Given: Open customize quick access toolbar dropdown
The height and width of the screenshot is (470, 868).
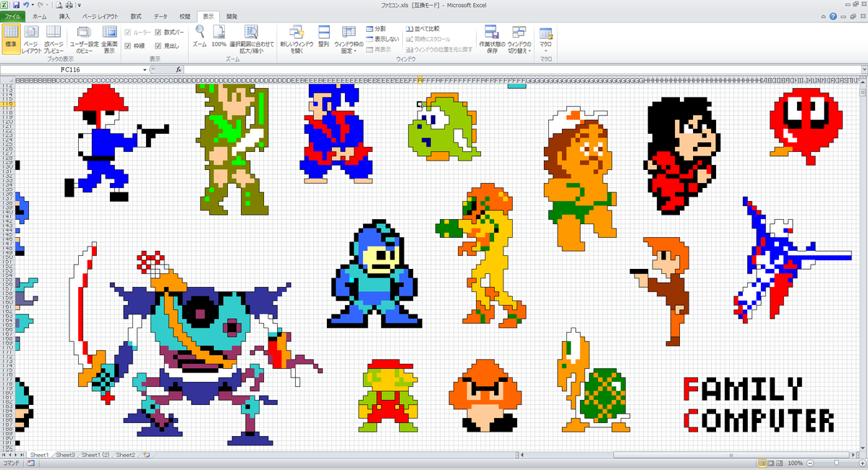Looking at the screenshot, I should pyautogui.click(x=79, y=5).
